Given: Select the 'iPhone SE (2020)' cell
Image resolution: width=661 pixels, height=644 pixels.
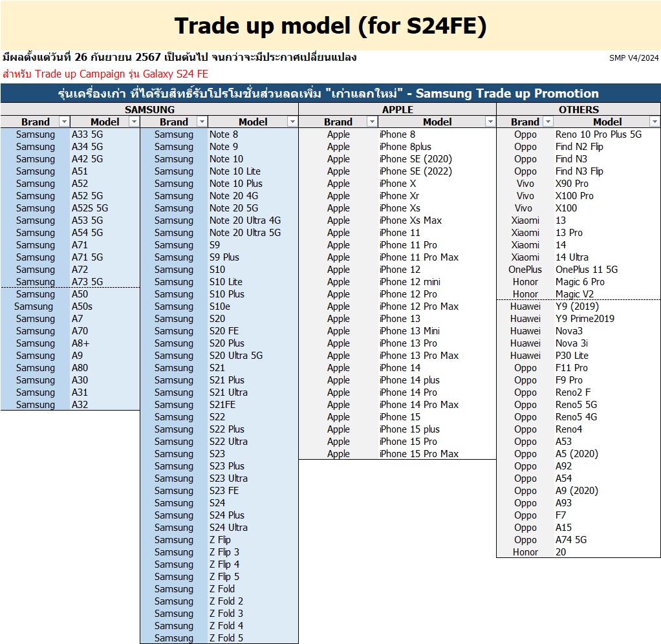Looking at the screenshot, I should pyautogui.click(x=437, y=159).
